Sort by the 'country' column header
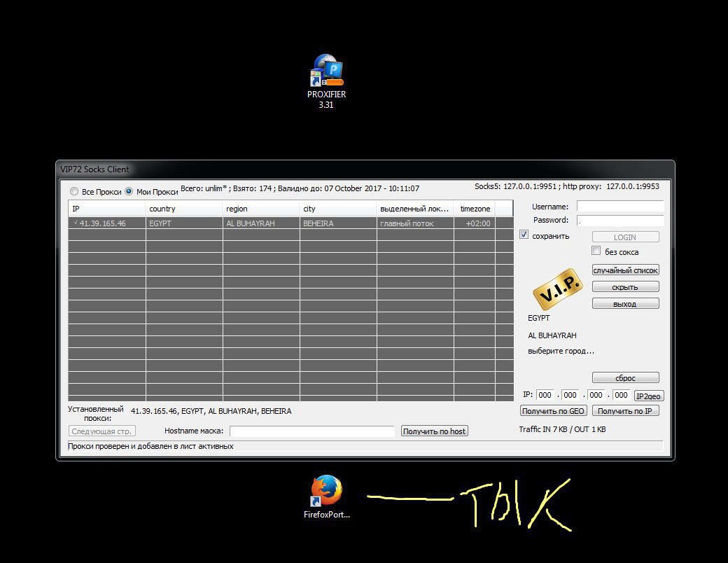728x563 pixels. 183,209
